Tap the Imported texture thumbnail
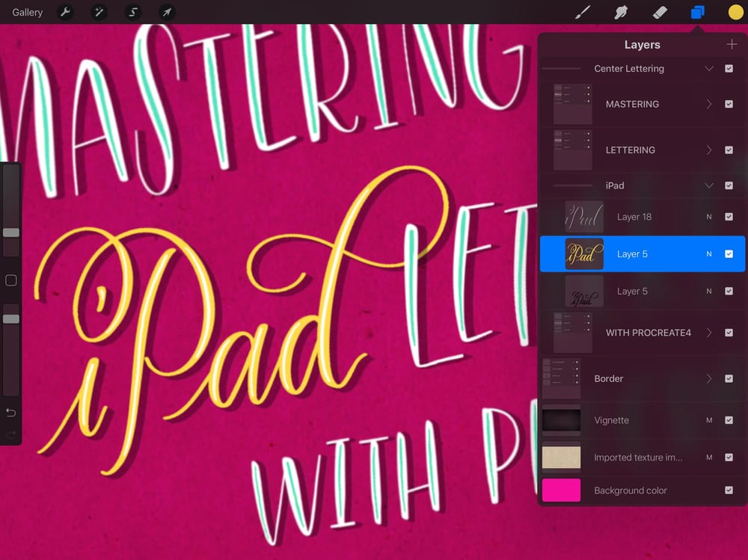The image size is (748, 560). tap(562, 457)
